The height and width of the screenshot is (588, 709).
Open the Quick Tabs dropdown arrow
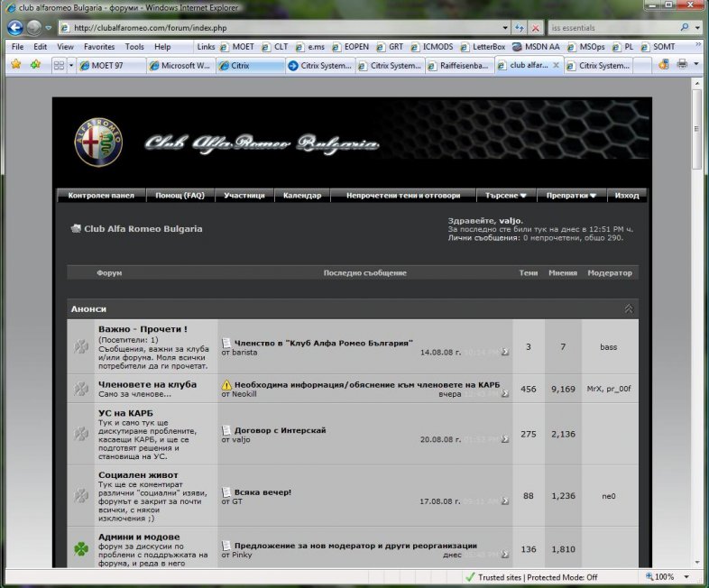click(x=70, y=66)
